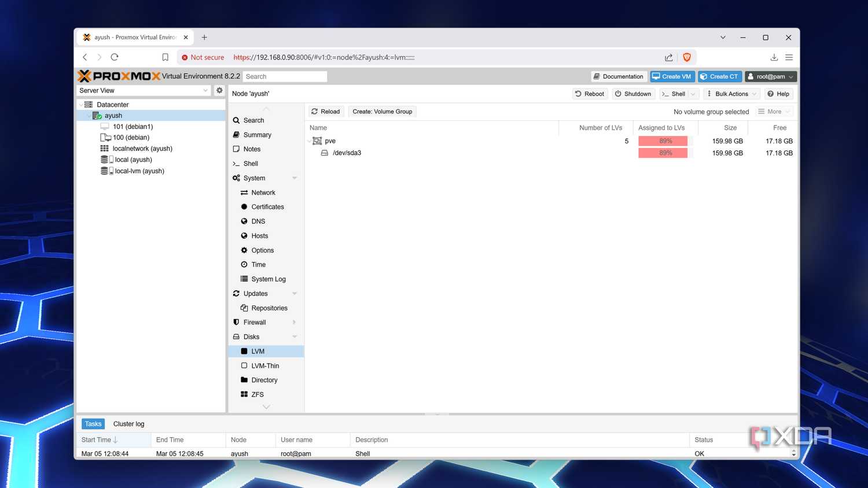Reload the browser page
The width and height of the screenshot is (868, 488).
(115, 57)
